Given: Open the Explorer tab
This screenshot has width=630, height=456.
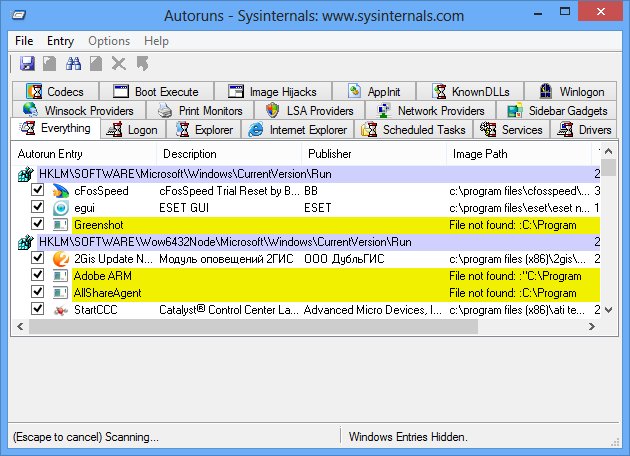Looking at the screenshot, I should click(204, 129).
